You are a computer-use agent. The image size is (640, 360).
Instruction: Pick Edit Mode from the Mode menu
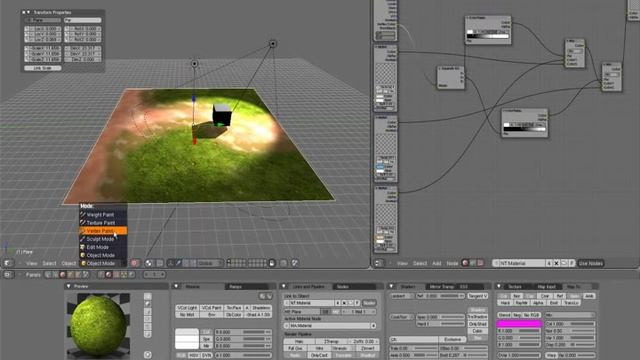[x=97, y=247]
